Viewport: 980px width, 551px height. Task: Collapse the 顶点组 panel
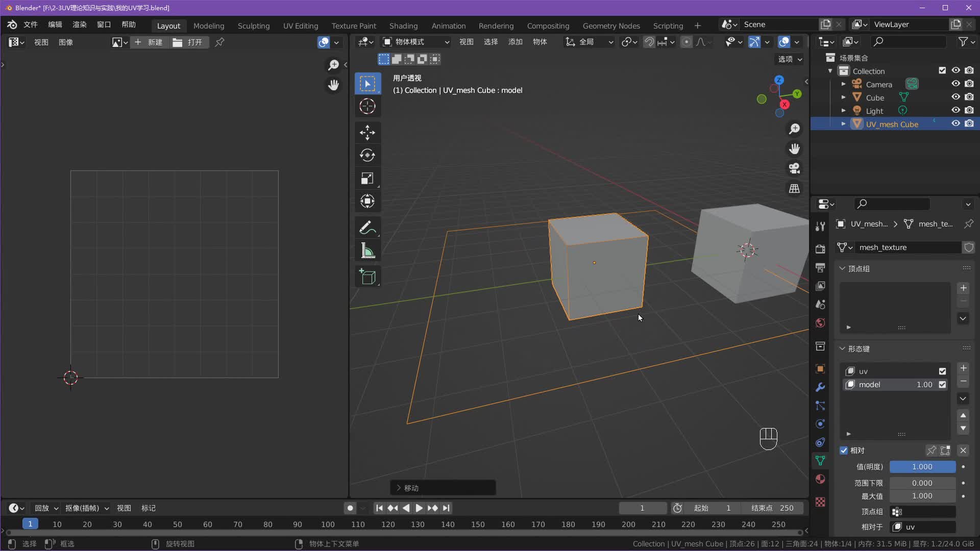click(x=842, y=268)
